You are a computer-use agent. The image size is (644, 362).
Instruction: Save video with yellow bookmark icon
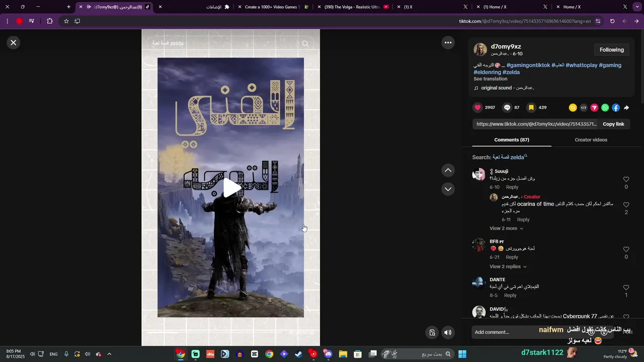(x=531, y=108)
